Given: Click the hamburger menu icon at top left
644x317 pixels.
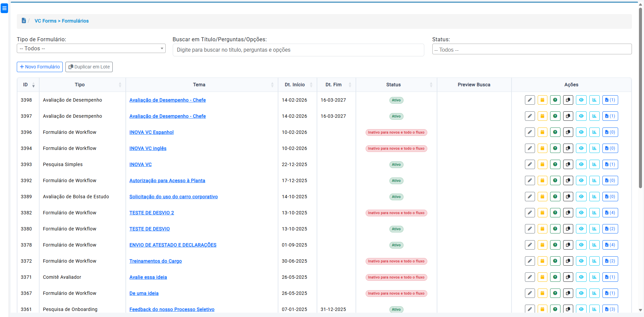Looking at the screenshot, I should [x=4, y=8].
